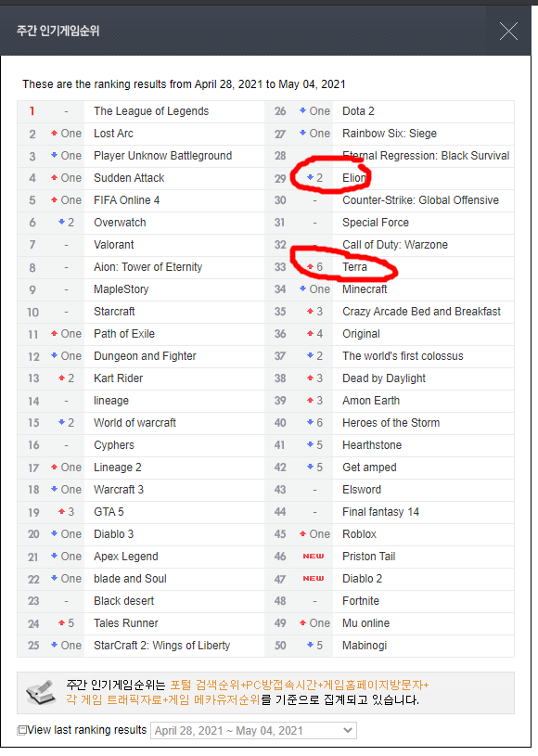This screenshot has height=756, width=538.
Task: Click the red up arrow beside Tales Runner
Action: tap(61, 623)
